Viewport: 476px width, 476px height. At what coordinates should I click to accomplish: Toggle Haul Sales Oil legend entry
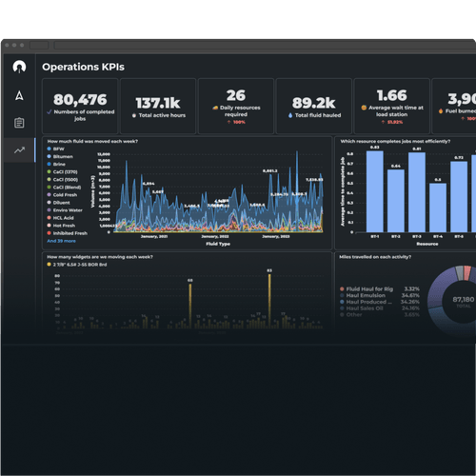pyautogui.click(x=380, y=308)
